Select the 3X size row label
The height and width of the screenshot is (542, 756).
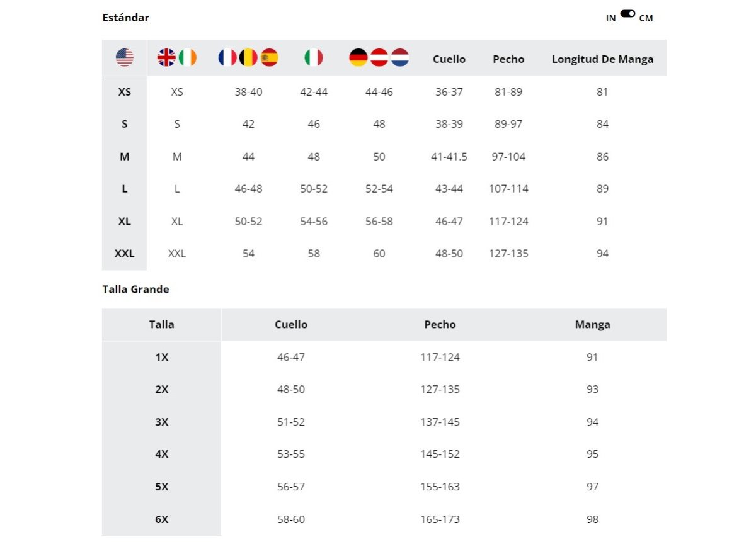click(162, 422)
